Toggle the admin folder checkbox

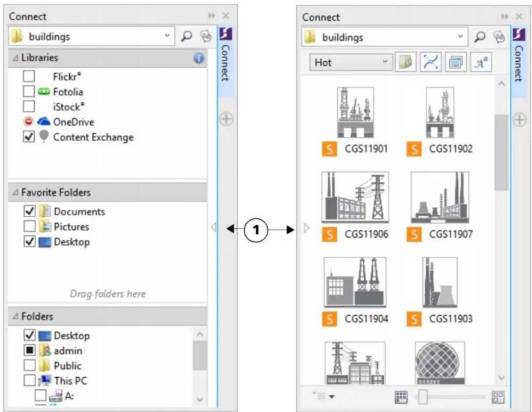[x=29, y=350]
